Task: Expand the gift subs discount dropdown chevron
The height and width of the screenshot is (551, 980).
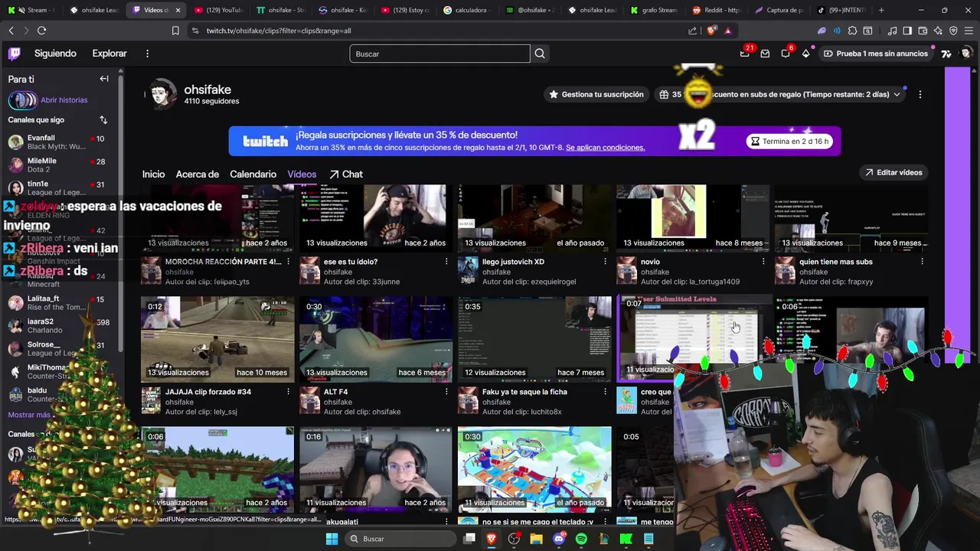Action: [897, 95]
